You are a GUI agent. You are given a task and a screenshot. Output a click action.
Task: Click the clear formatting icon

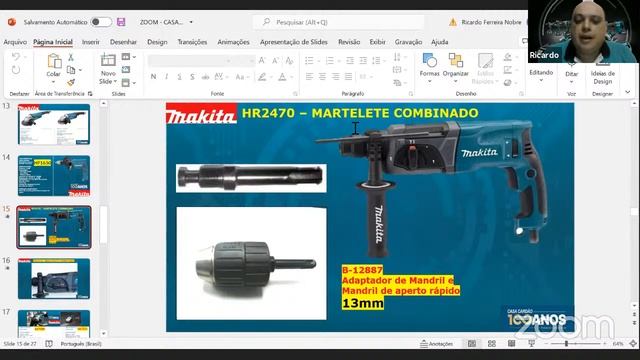coord(289,61)
